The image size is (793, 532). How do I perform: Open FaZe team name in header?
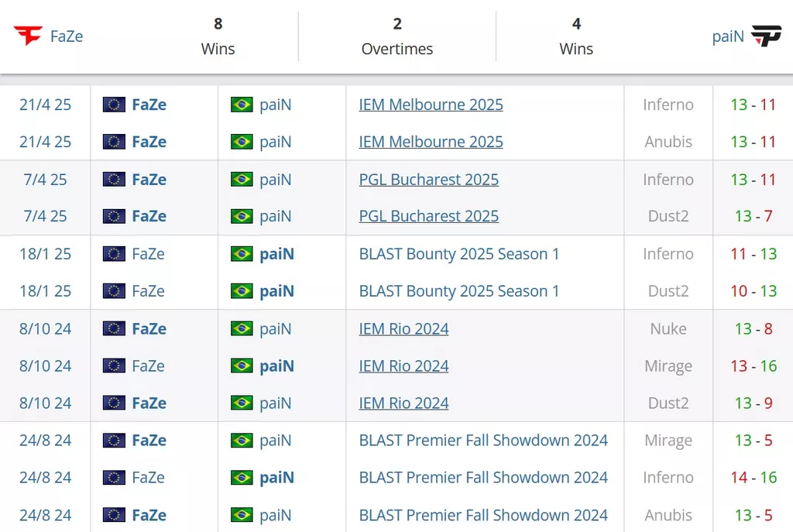coord(67,36)
